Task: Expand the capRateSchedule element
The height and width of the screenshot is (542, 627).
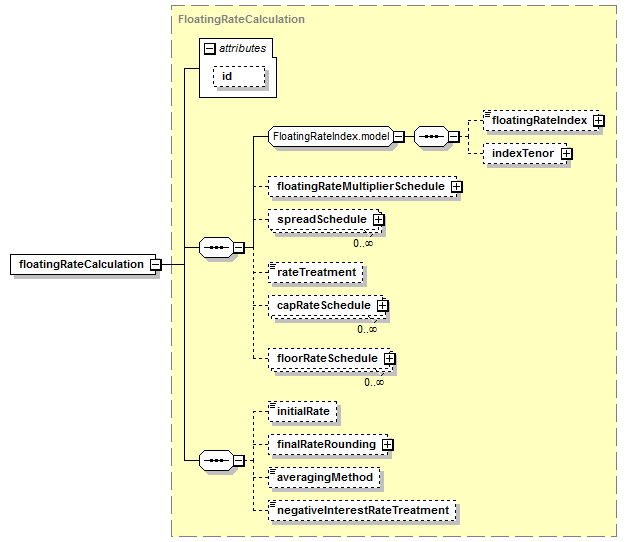Action: [382, 305]
